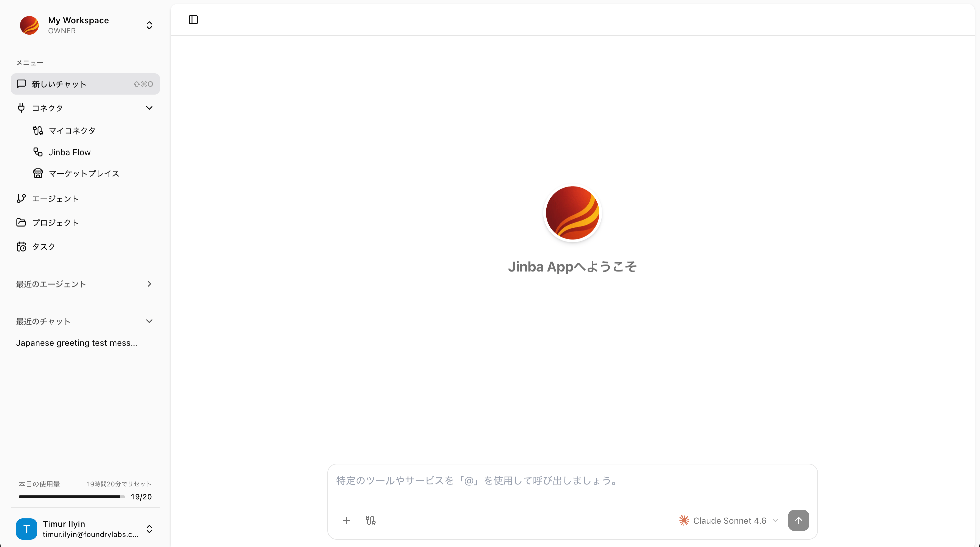The width and height of the screenshot is (980, 547).
Task: Click the 本日の使用量 label
Action: [x=40, y=484]
